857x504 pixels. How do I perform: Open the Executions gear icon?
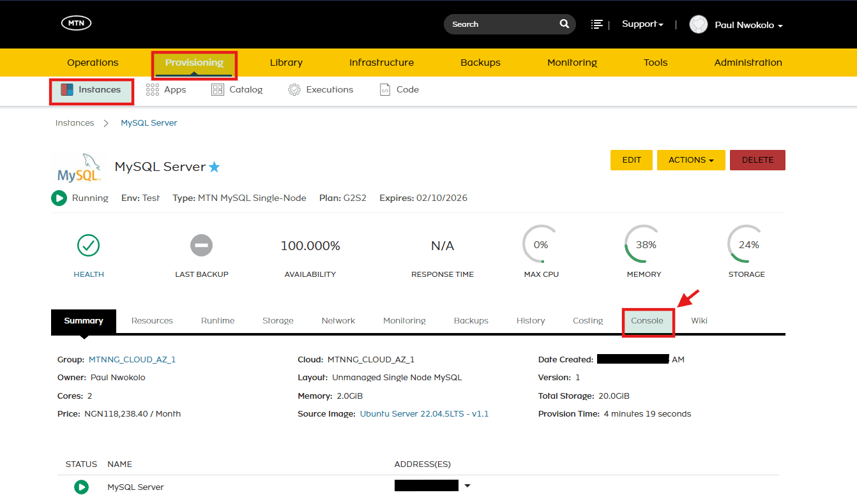pos(294,90)
